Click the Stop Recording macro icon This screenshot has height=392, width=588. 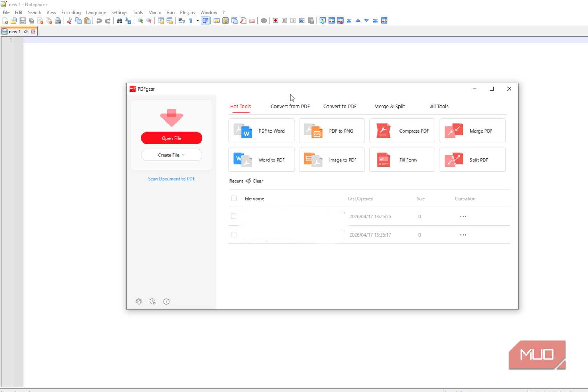tap(284, 21)
